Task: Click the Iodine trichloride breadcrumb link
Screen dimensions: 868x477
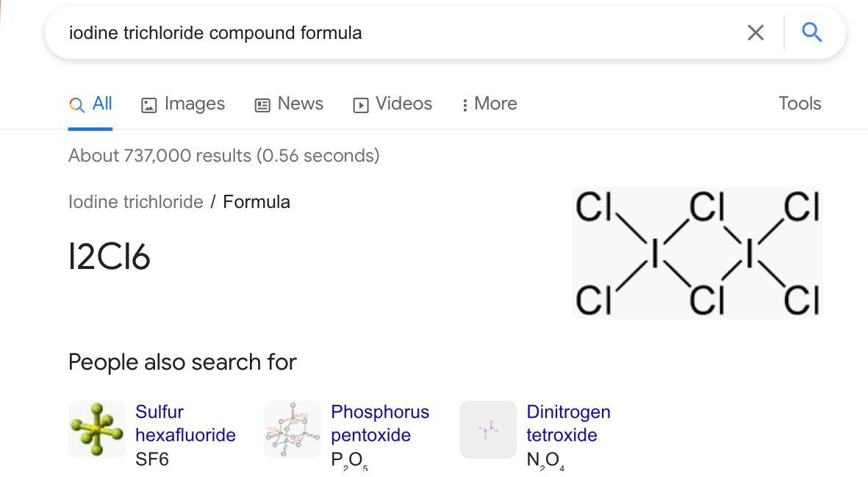Action: pos(136,202)
